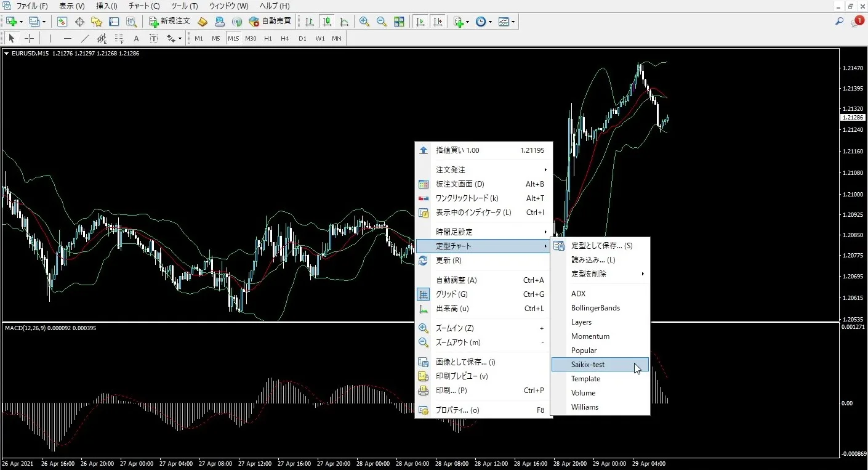Open the new chart dropdown arrow
Viewport: 868px width, 470px height.
tap(21, 22)
